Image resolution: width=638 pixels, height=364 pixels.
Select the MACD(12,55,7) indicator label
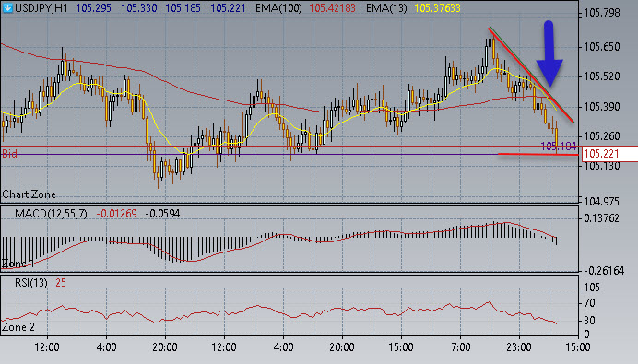pyautogui.click(x=51, y=214)
